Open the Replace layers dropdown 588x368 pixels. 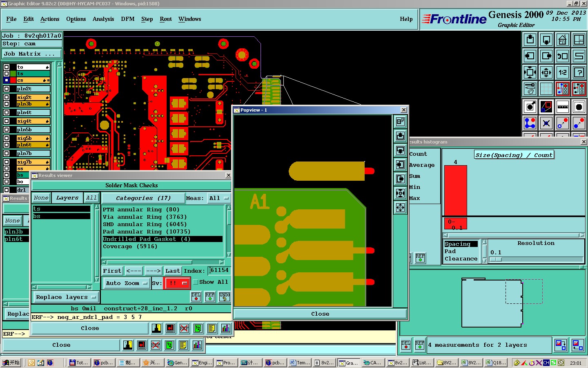pyautogui.click(x=66, y=297)
